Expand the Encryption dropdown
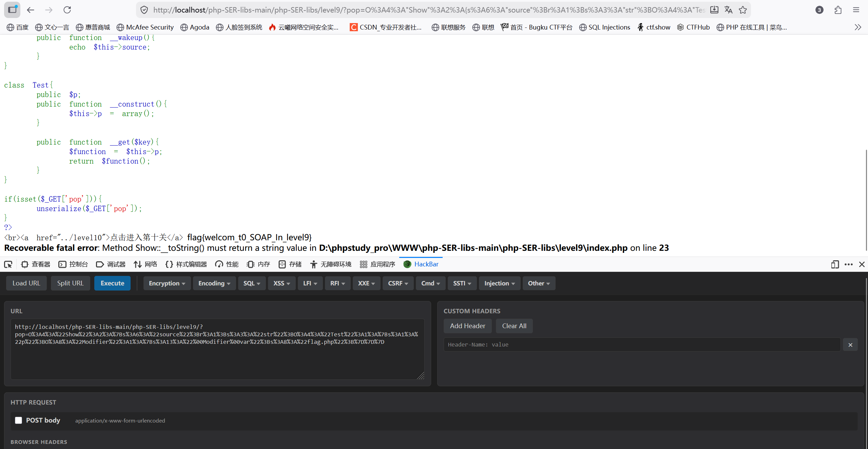Screen dimensions: 868x449 [x=167, y=283]
